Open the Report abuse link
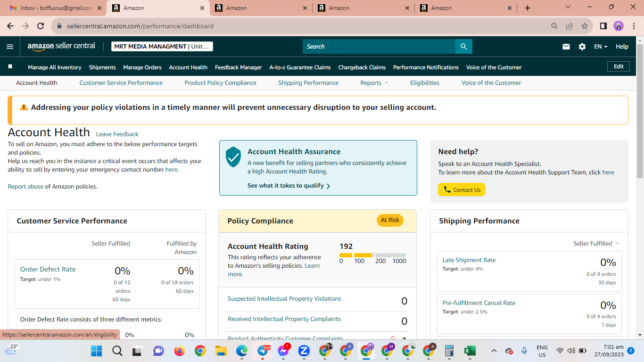This screenshot has width=644, height=362. click(26, 187)
